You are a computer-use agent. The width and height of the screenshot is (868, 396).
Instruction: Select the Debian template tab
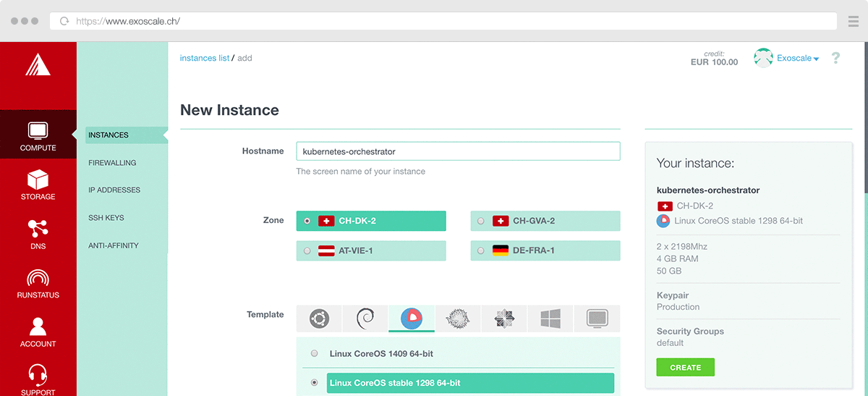point(365,319)
